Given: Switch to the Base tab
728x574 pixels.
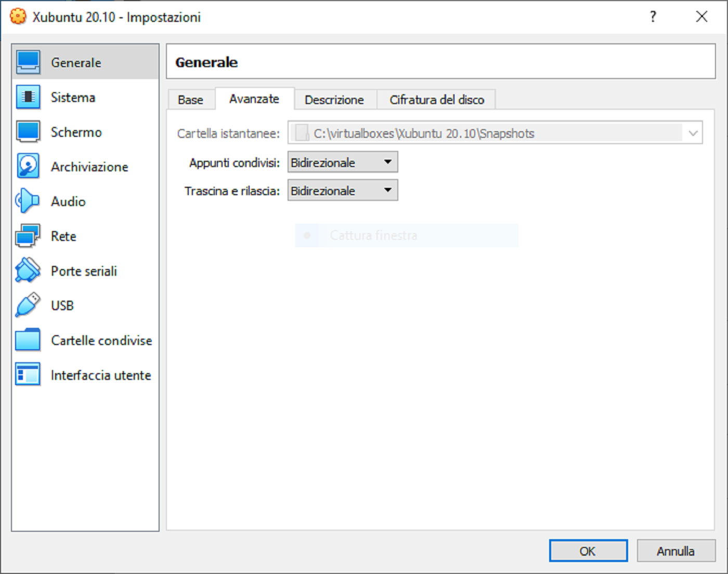Looking at the screenshot, I should click(190, 99).
